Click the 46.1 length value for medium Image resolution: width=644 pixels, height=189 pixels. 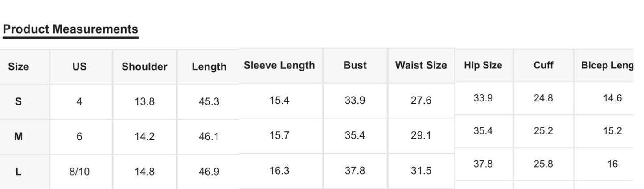(209, 136)
